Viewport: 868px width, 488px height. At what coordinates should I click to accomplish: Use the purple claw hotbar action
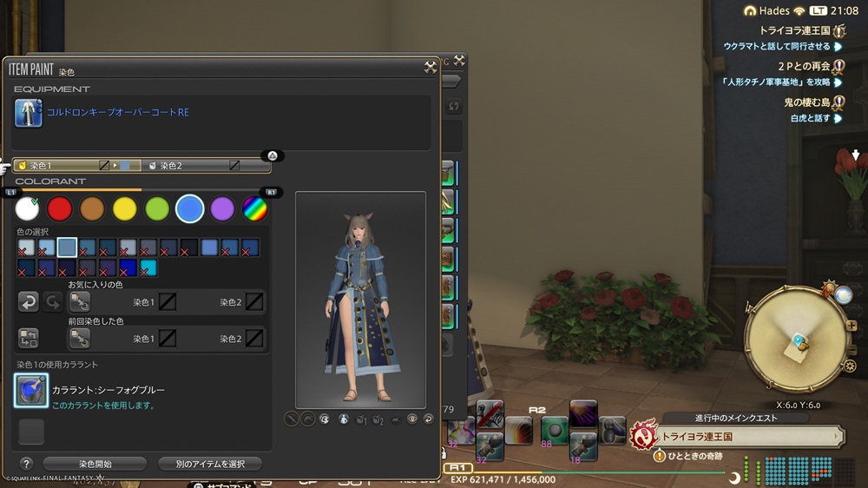tap(583, 414)
